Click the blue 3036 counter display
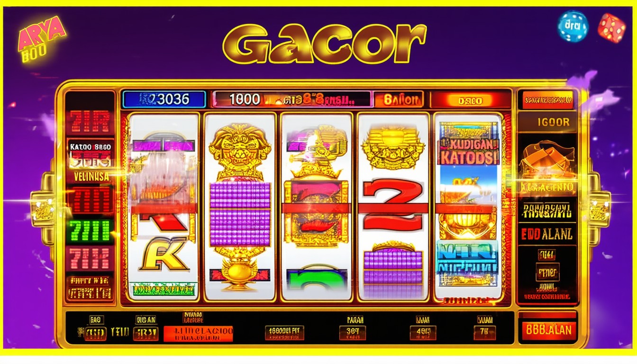This screenshot has height=364, width=637. (x=164, y=100)
